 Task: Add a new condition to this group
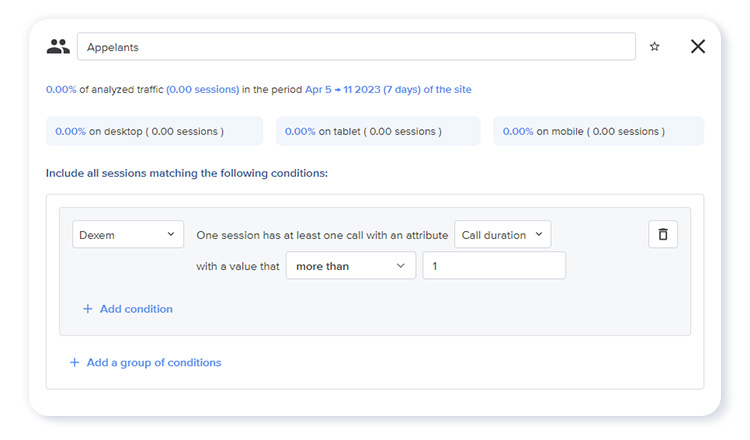tap(128, 309)
